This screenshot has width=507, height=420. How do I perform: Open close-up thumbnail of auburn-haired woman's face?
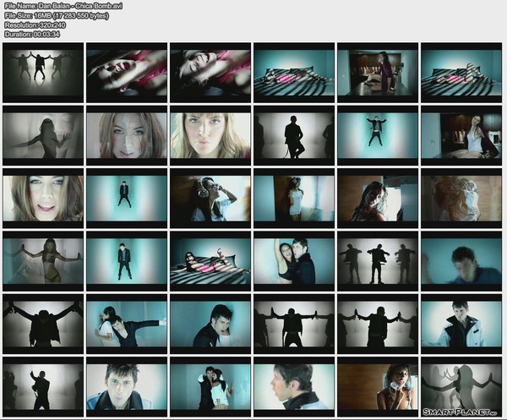[x=127, y=135]
